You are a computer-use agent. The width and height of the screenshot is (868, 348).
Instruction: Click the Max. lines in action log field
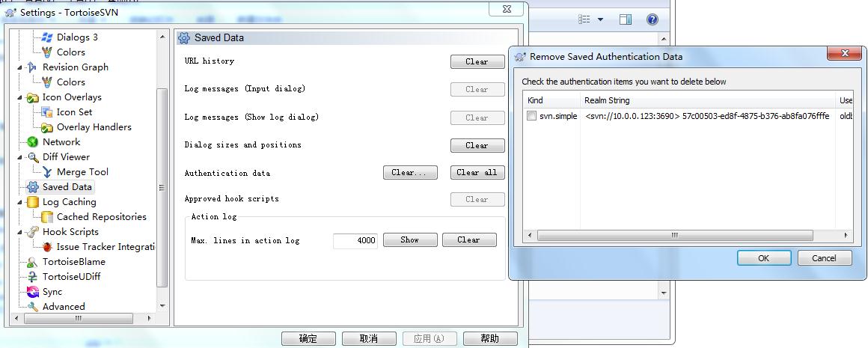tap(355, 241)
